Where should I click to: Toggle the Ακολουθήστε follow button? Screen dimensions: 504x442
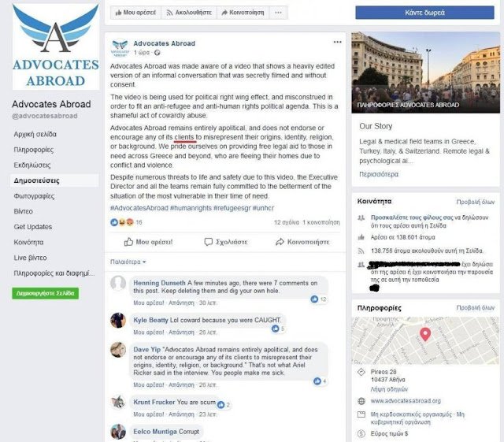189,13
